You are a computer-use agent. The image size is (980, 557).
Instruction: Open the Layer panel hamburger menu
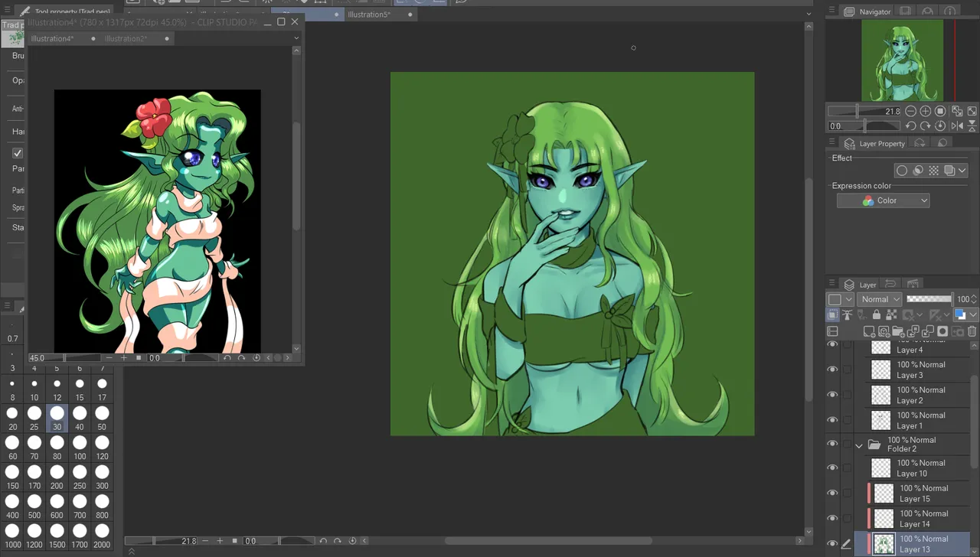click(x=831, y=284)
